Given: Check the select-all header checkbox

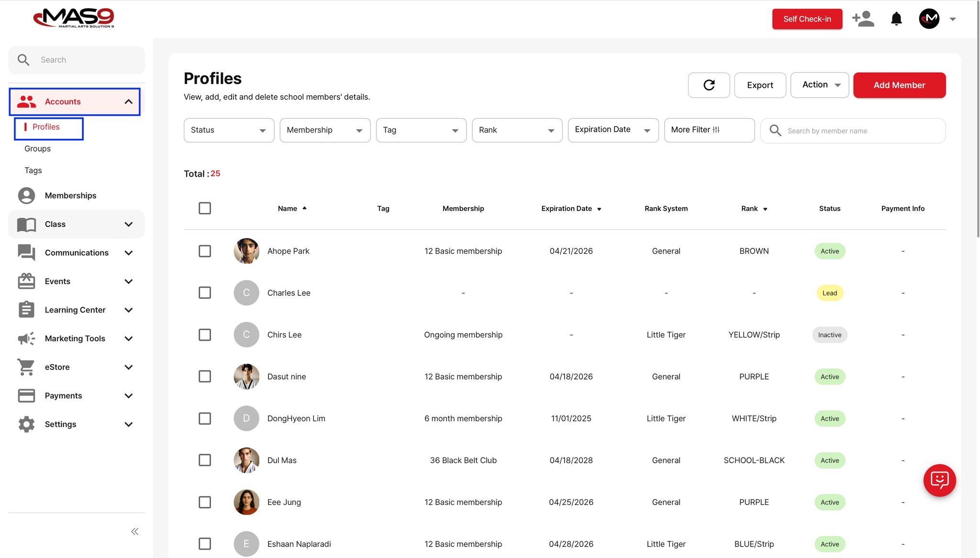Looking at the screenshot, I should coord(205,208).
